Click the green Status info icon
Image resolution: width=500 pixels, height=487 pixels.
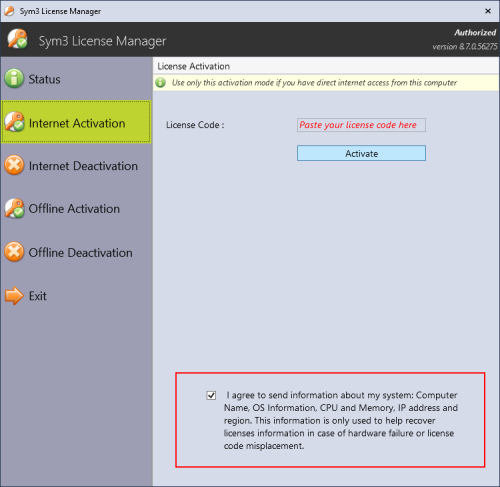point(14,79)
